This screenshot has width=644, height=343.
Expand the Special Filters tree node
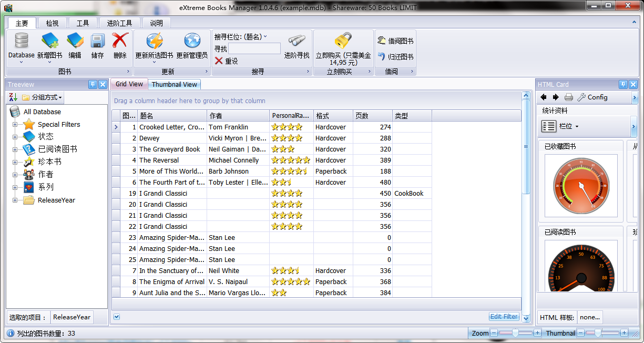(x=15, y=125)
